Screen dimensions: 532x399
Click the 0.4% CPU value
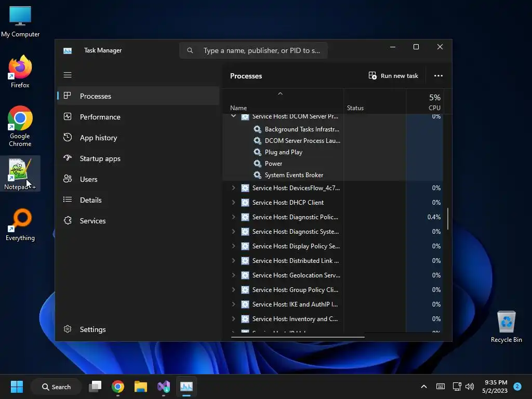click(434, 217)
